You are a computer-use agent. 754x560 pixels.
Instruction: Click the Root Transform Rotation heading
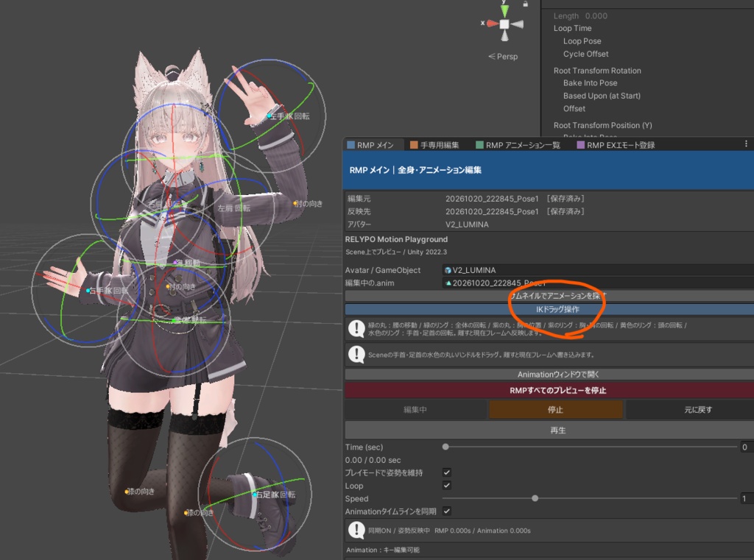click(597, 71)
